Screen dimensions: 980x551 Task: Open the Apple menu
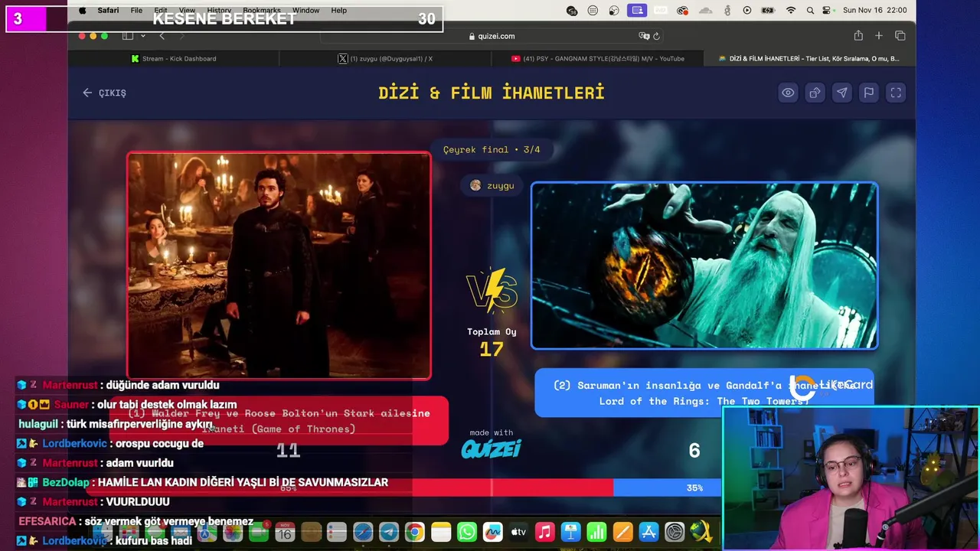tap(83, 11)
